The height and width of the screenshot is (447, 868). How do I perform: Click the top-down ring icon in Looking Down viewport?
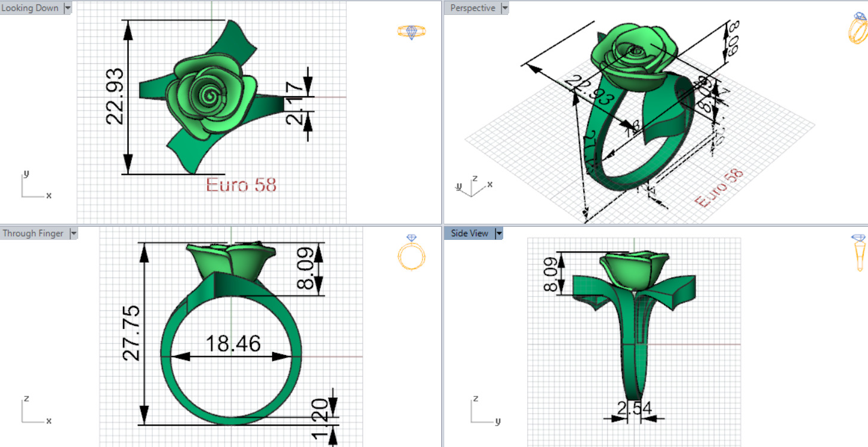(411, 32)
